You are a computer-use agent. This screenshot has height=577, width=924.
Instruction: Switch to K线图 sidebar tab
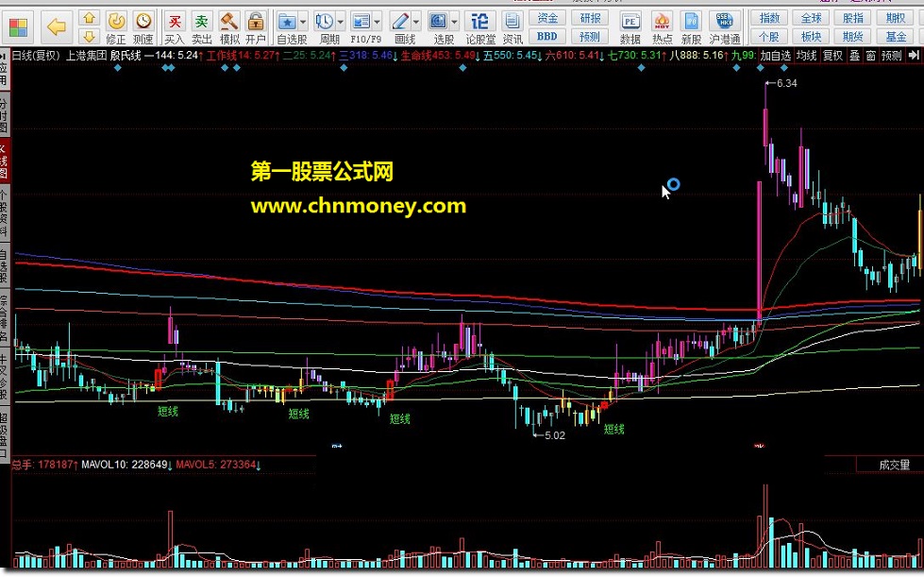(4, 161)
